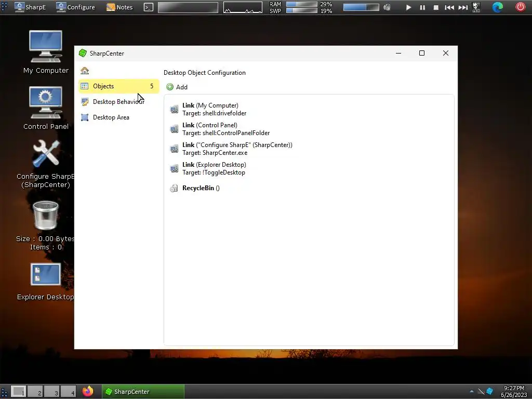
Task: Click the command input field in top bar
Action: click(188, 7)
